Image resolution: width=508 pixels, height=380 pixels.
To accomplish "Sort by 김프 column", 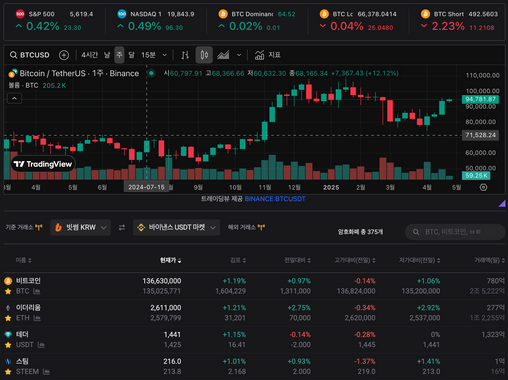I will [238, 260].
